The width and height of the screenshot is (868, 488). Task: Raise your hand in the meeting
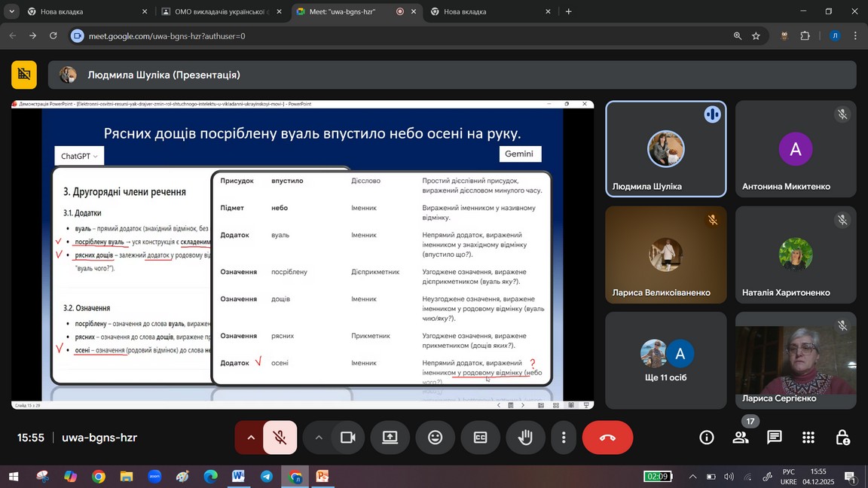coord(525,438)
